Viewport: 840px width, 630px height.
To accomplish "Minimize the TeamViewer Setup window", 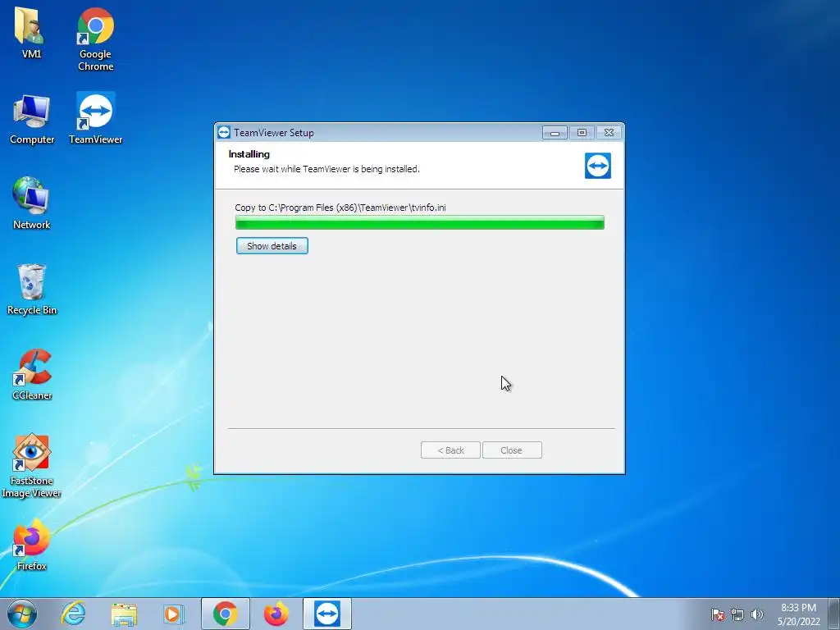I will pyautogui.click(x=555, y=132).
